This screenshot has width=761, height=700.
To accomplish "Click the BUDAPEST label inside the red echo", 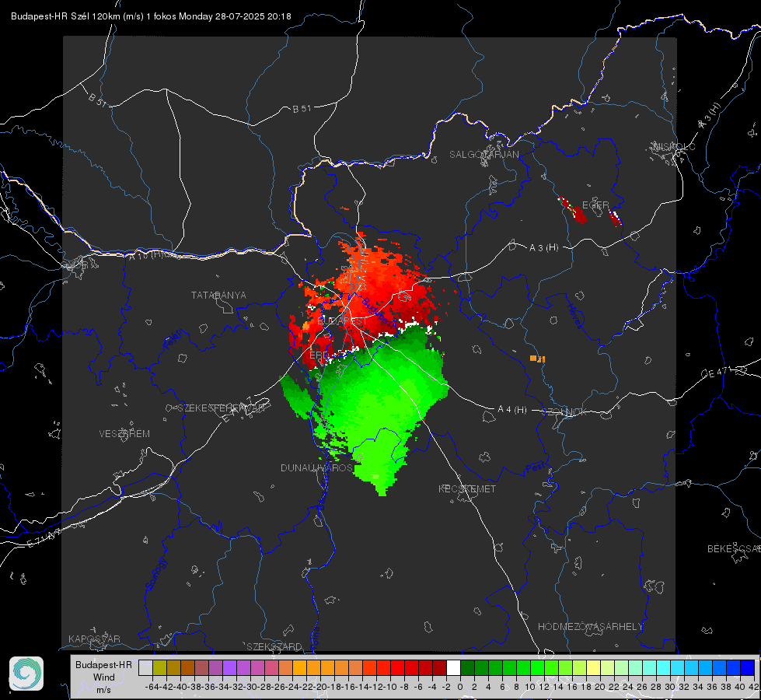I will 342,321.
